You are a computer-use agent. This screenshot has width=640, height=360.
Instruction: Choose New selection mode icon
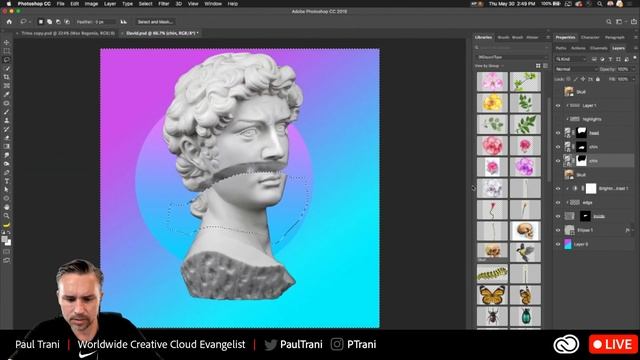coord(40,22)
